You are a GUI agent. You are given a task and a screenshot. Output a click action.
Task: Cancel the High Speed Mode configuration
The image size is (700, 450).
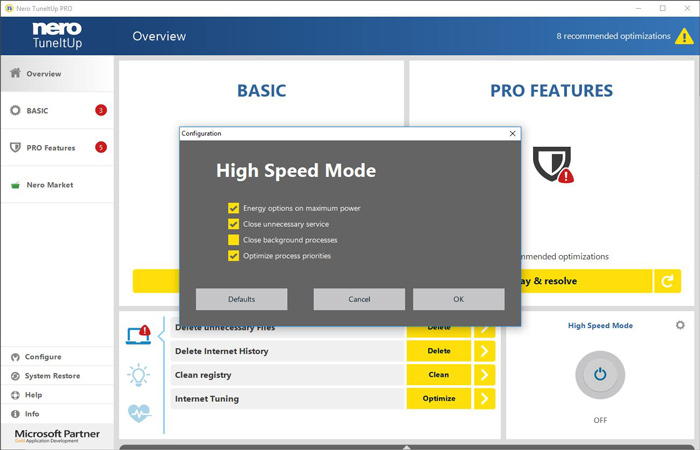(359, 299)
